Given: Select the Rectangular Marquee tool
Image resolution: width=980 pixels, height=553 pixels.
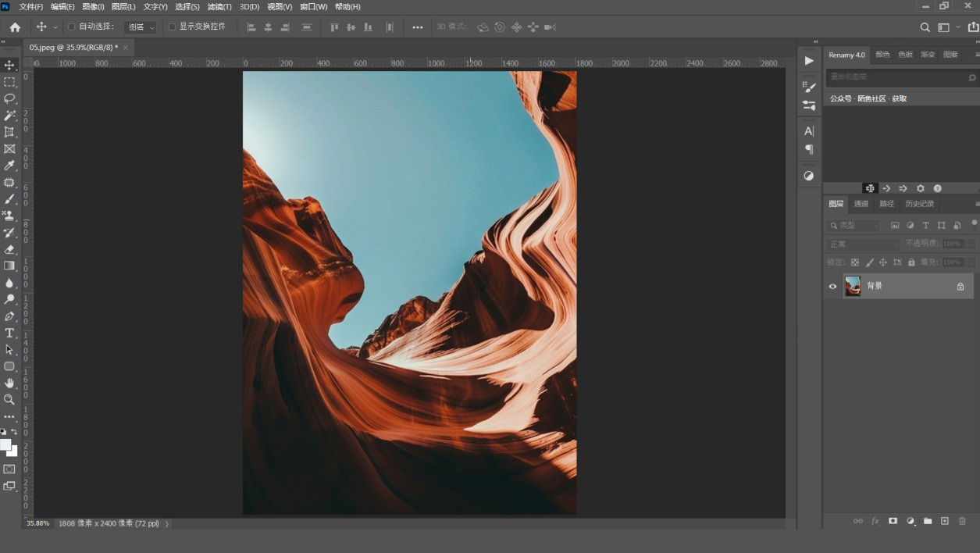Looking at the screenshot, I should click(x=9, y=82).
